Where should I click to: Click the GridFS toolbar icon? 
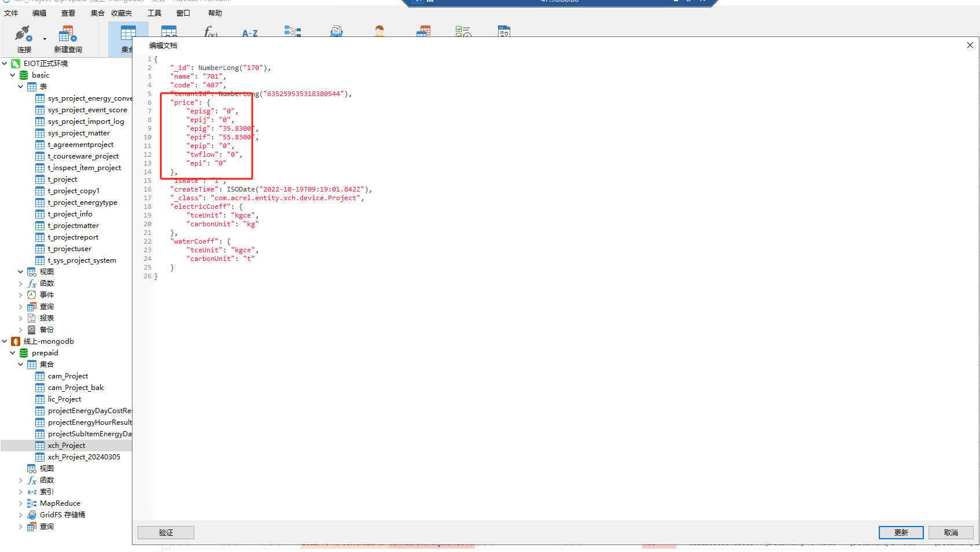(336, 31)
